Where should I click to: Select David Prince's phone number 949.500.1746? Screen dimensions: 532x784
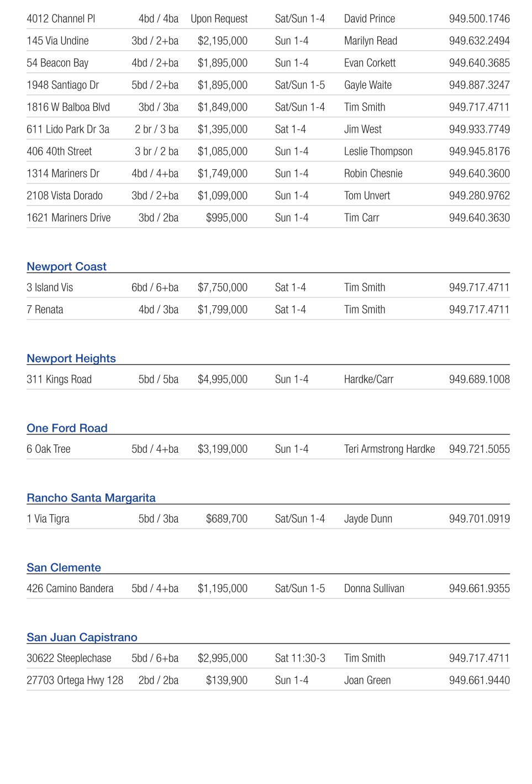479,19
